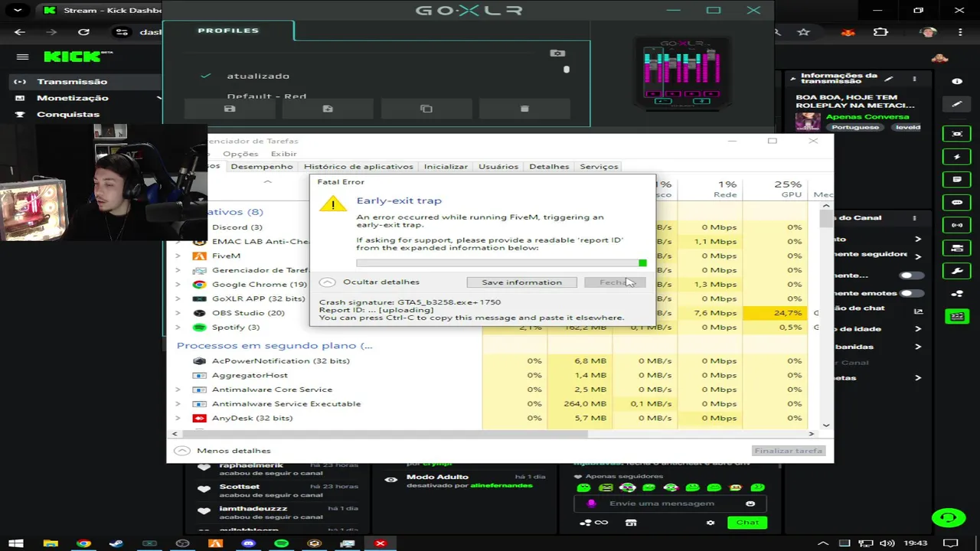This screenshot has width=980, height=551.
Task: Click info icon in Kick right sidebar
Action: [957, 81]
